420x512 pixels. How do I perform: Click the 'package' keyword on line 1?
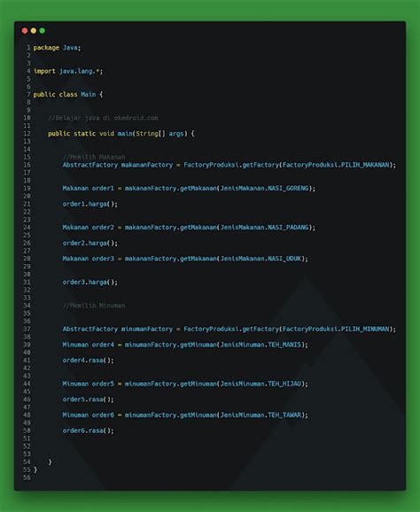point(46,48)
